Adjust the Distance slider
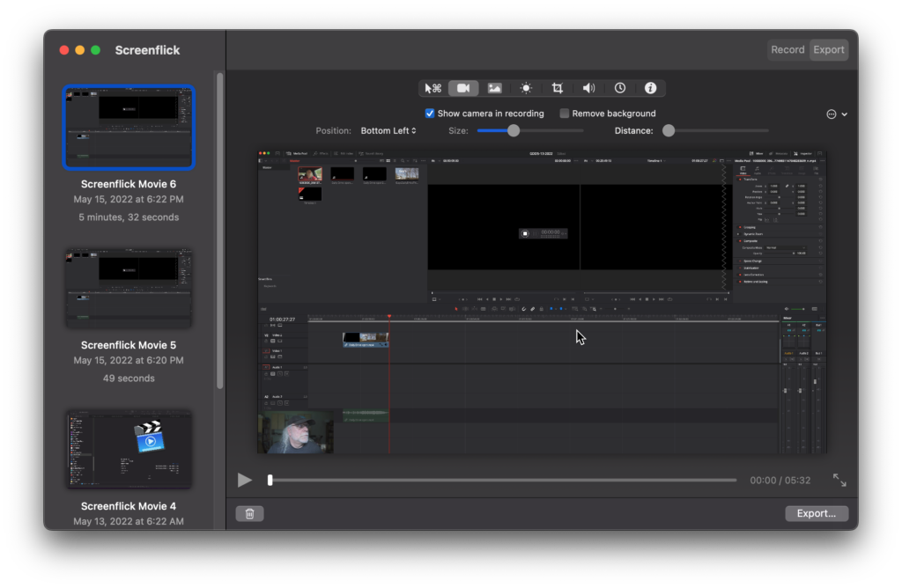The image size is (902, 588). 669,130
